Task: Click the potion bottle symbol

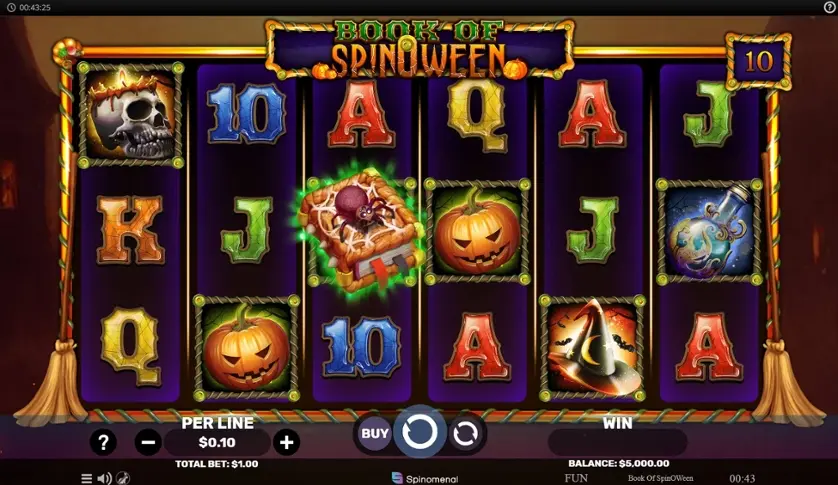Action: [709, 232]
